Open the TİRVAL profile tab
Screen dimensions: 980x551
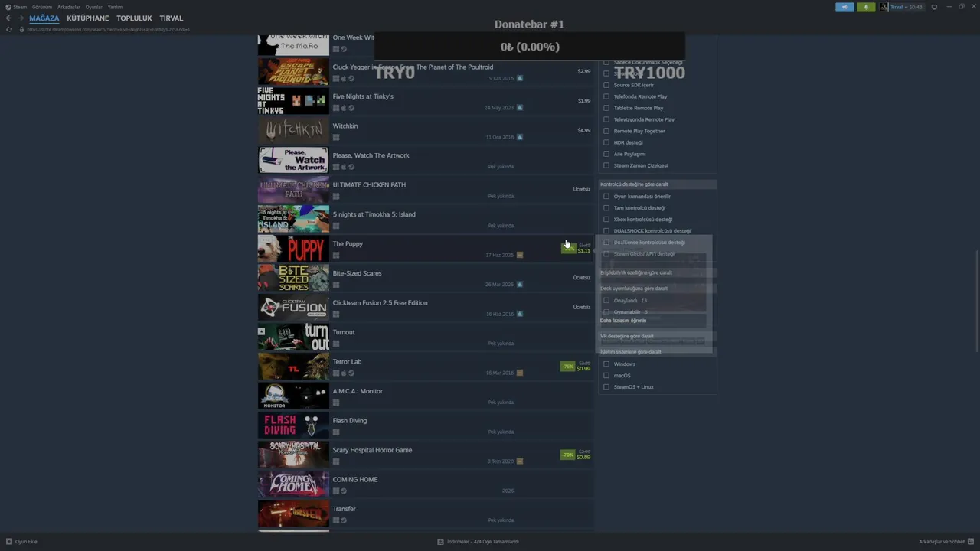[171, 18]
